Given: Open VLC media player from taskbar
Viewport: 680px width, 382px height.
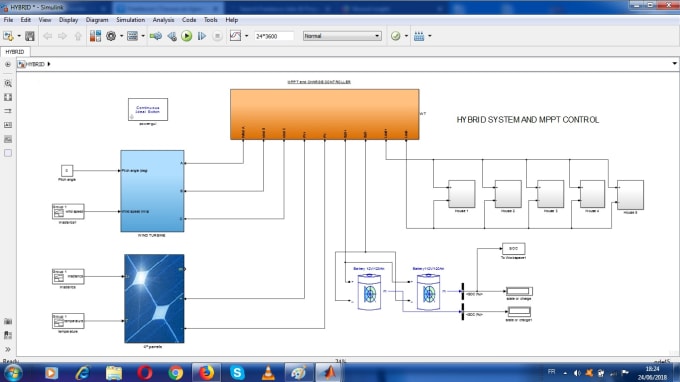Looking at the screenshot, I should (268, 373).
